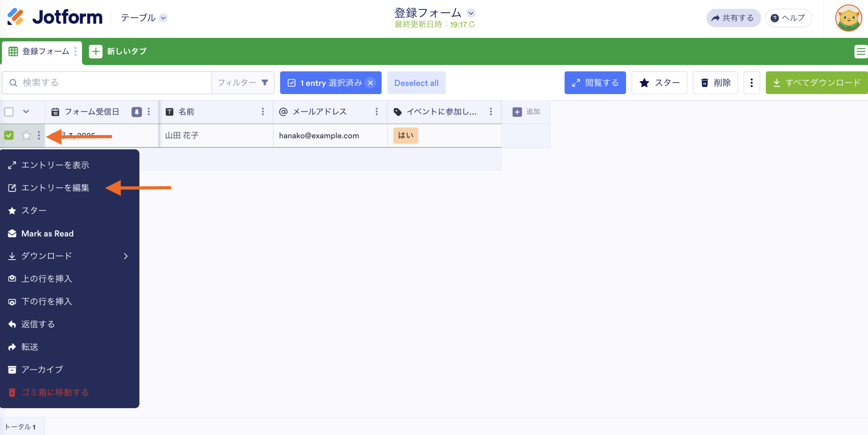Open the 登録フォーム title dropdown arrow

coord(471,13)
